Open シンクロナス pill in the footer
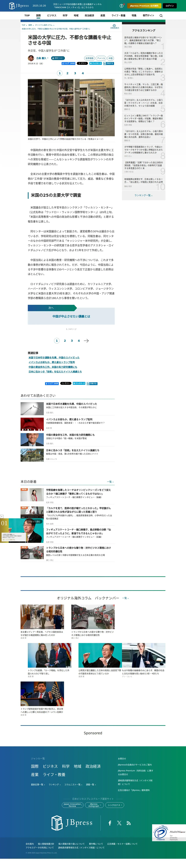 pyautogui.click(x=115, y=805)
